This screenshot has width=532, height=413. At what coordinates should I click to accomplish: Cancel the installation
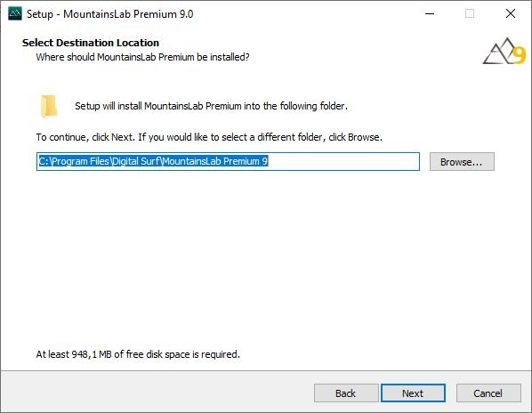pyautogui.click(x=488, y=393)
